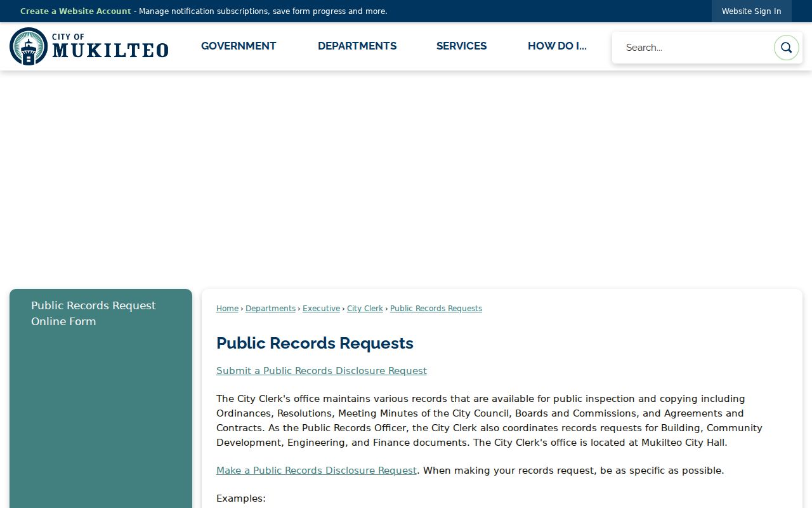Click Create a Website Account link
The image size is (812, 508).
coord(75,11)
